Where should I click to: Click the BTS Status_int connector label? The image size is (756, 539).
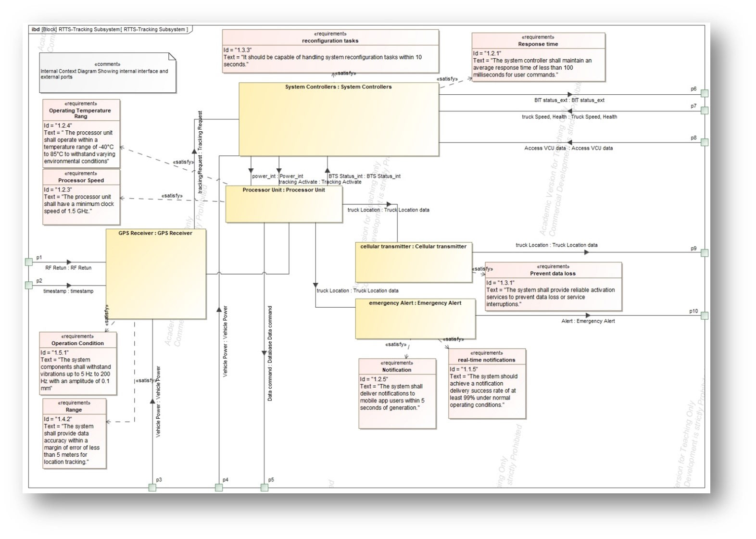365,176
